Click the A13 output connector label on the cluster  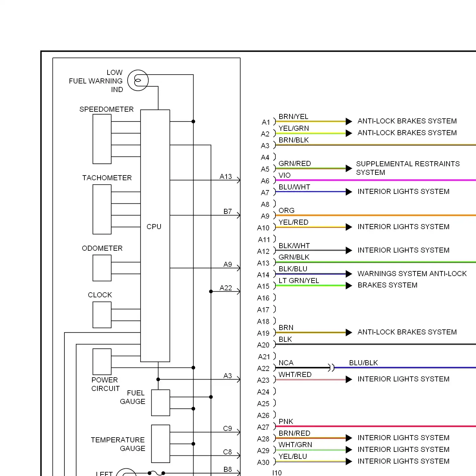coord(226,176)
